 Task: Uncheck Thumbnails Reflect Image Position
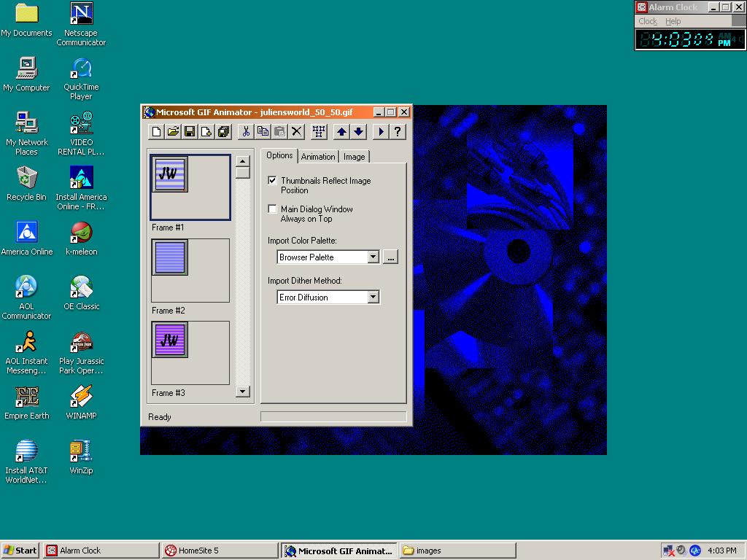click(273, 181)
